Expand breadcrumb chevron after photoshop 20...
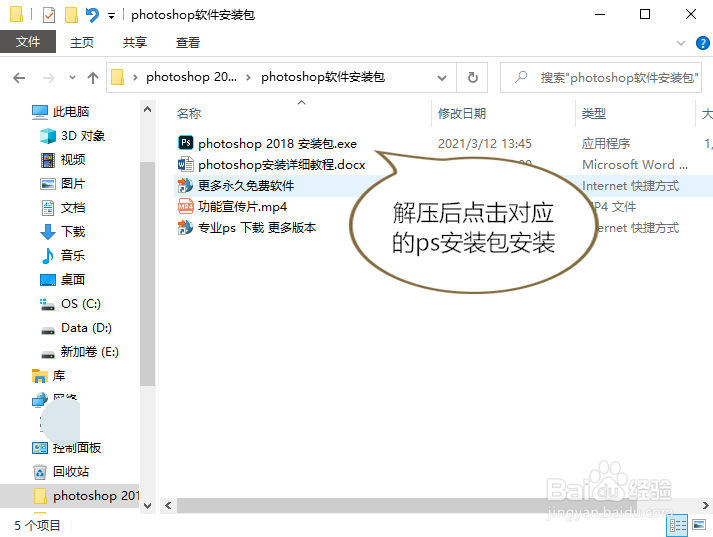The width and height of the screenshot is (713, 537). coord(248,78)
